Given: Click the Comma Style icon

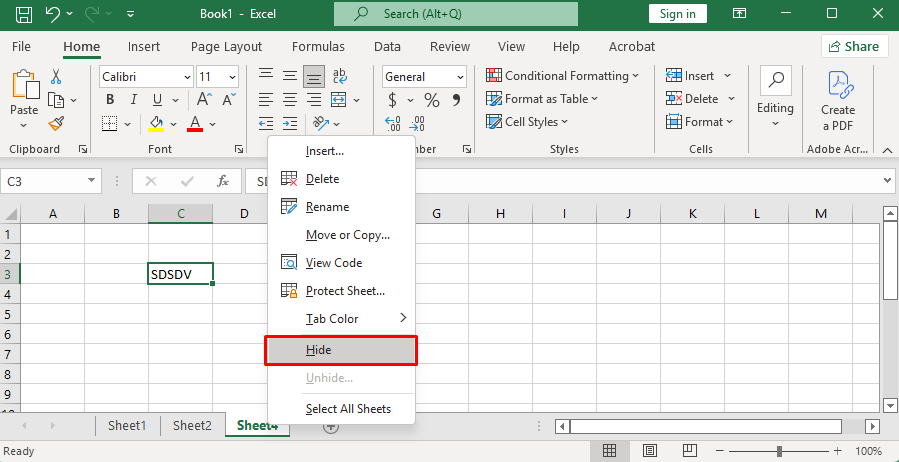Looking at the screenshot, I should tap(456, 100).
